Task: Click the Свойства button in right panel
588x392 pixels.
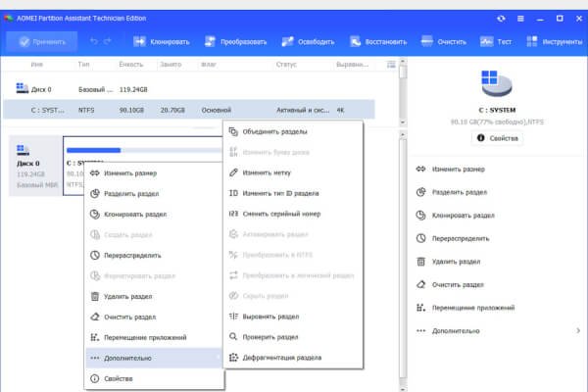Action: [497, 138]
